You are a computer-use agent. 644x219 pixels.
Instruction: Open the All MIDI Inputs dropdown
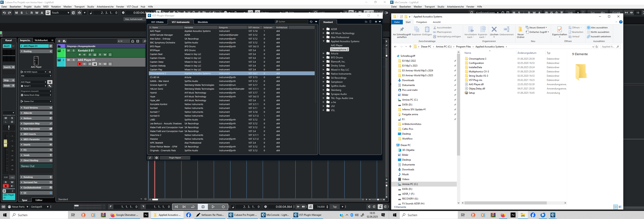[x=34, y=72]
